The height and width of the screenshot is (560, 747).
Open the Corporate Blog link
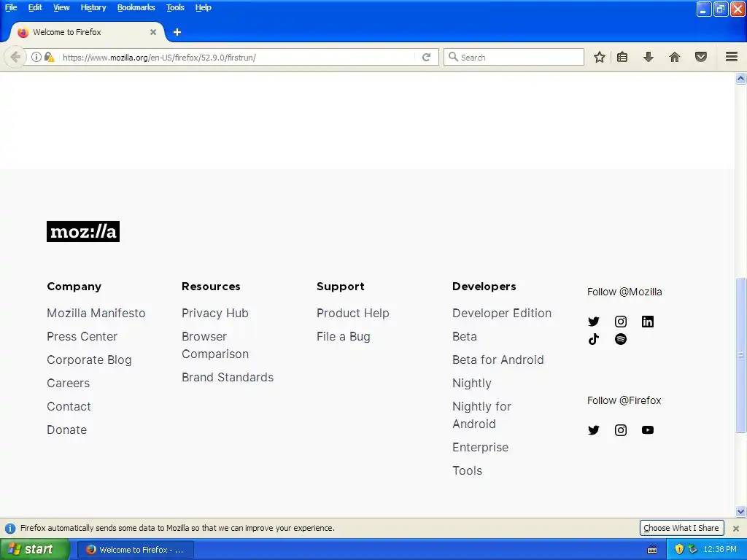tap(89, 359)
